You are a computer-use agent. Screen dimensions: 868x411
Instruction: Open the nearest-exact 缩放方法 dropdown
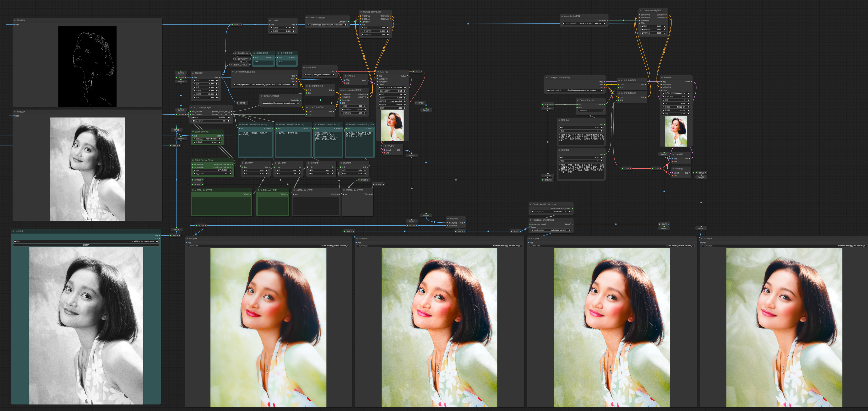pos(207,139)
